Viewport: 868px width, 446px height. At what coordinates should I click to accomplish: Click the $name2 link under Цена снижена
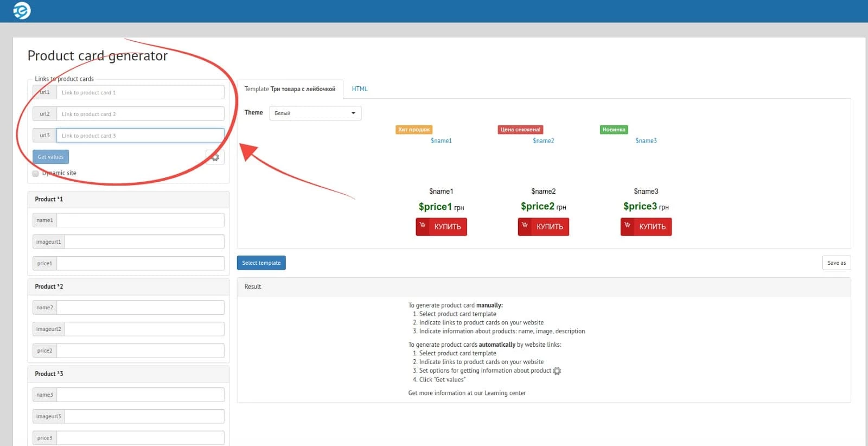click(543, 141)
